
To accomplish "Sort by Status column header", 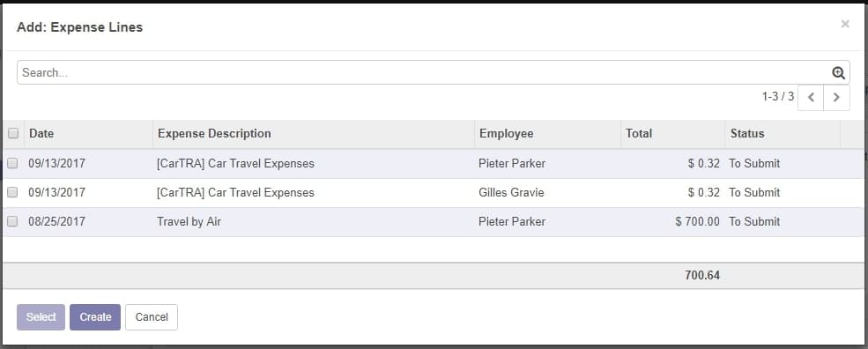I will pos(746,133).
